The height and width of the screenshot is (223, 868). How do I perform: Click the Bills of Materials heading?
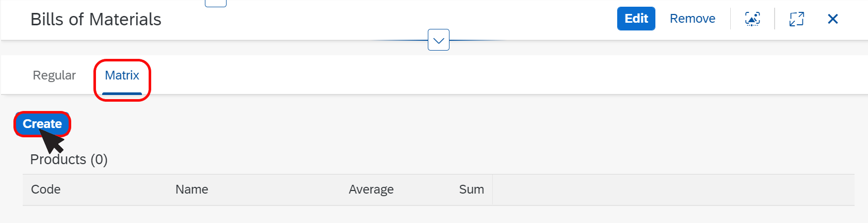pos(96,19)
